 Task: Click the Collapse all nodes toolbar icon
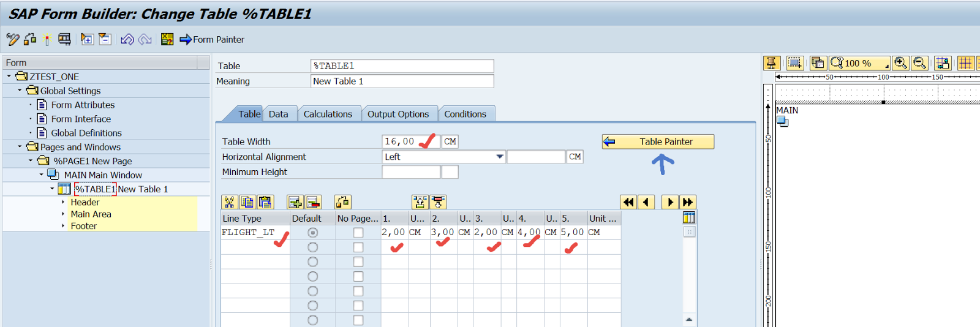click(x=105, y=39)
